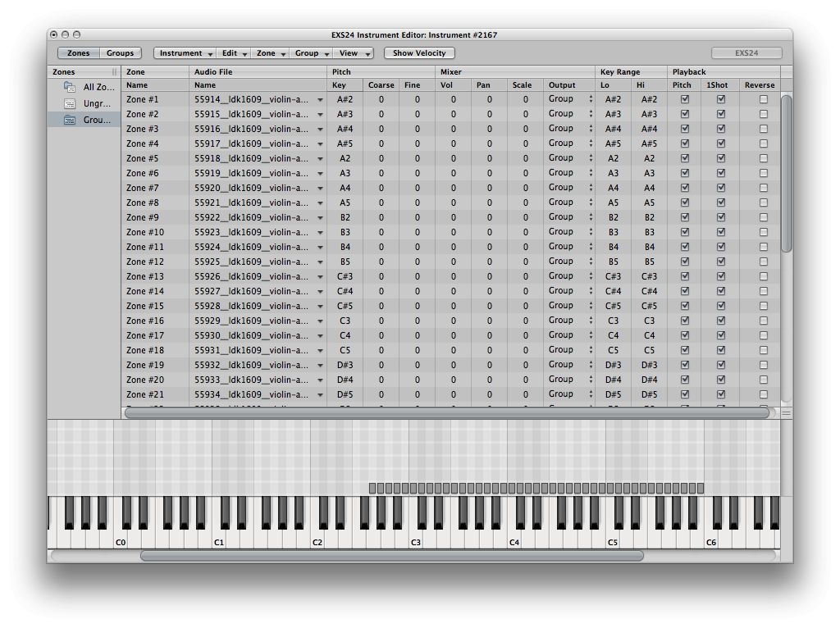Click the Pitch column group header
This screenshot has width=840, height=628.
(381, 72)
